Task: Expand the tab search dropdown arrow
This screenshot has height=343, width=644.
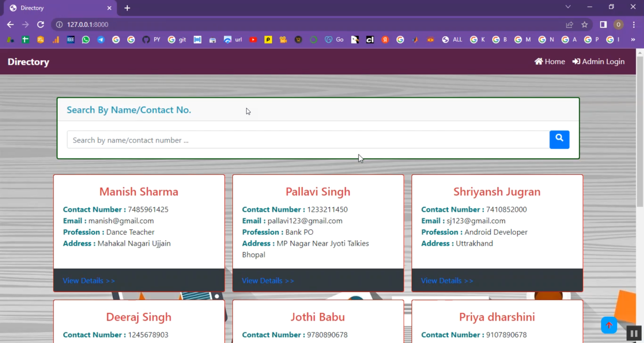Action: click(568, 7)
